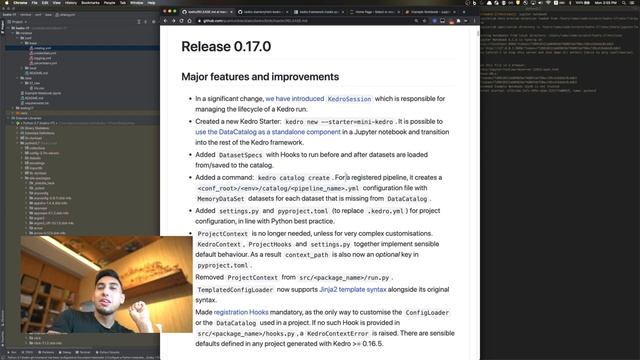The image size is (640, 360).
Task: Open the Chrome File menu
Action: pos(34,3)
